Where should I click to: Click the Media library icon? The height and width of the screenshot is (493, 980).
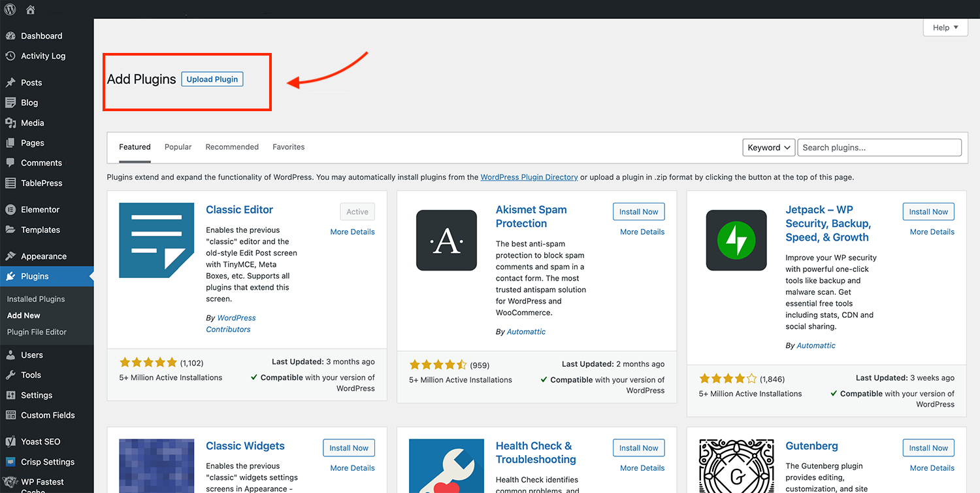pyautogui.click(x=10, y=123)
